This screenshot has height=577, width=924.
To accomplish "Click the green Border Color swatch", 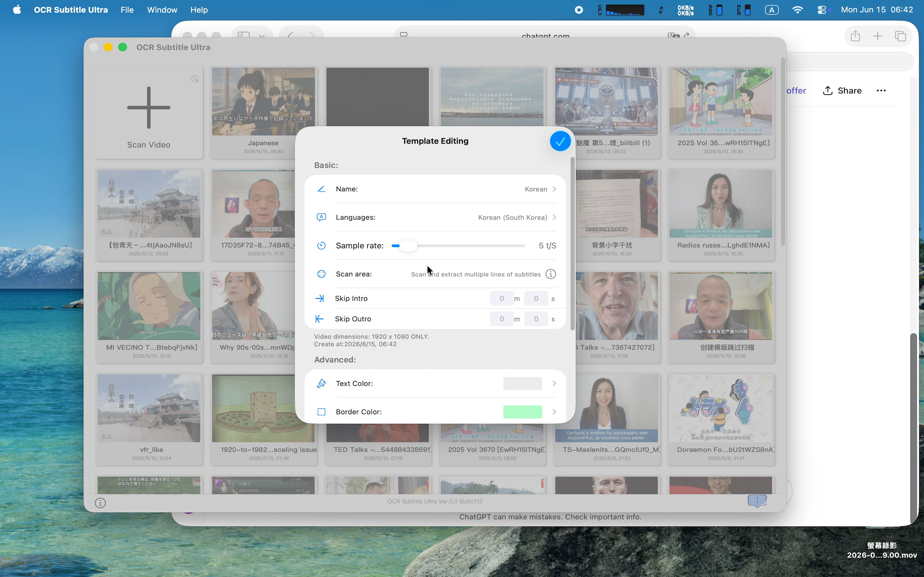I will click(x=522, y=412).
